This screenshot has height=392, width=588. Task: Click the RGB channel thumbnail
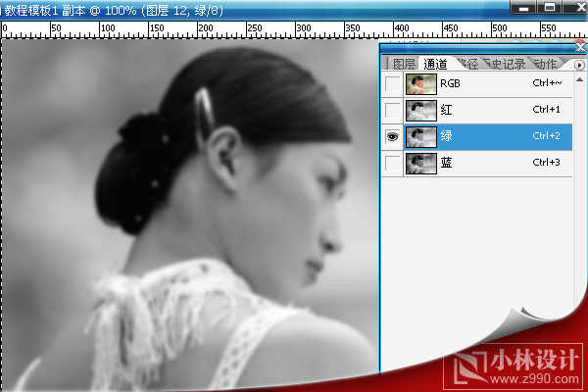click(421, 83)
